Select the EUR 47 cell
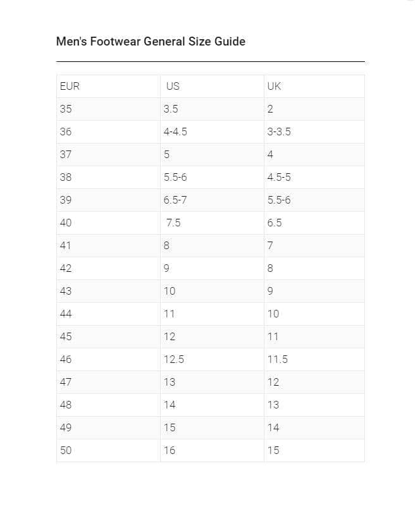 (x=66, y=382)
